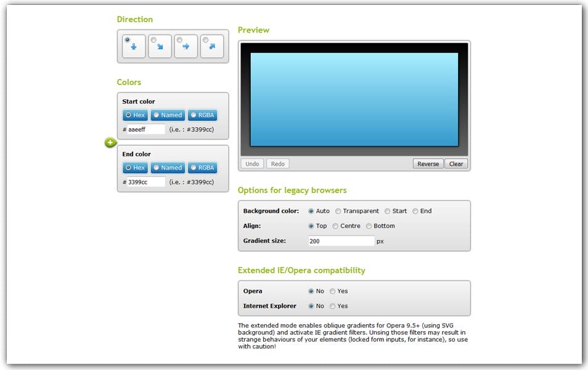Select the diagonal up-right direction arrow
This screenshot has width=588, height=370.
tap(211, 46)
